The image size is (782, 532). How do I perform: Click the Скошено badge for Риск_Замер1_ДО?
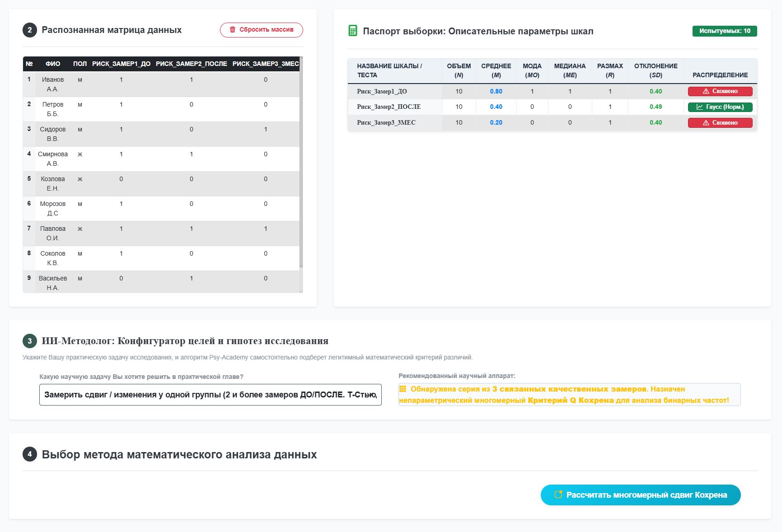pos(720,91)
